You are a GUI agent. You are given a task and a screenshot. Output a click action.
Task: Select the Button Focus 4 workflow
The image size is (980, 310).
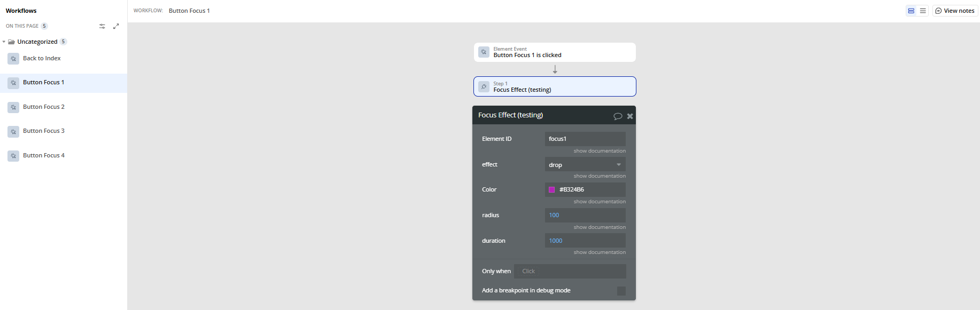coord(43,155)
